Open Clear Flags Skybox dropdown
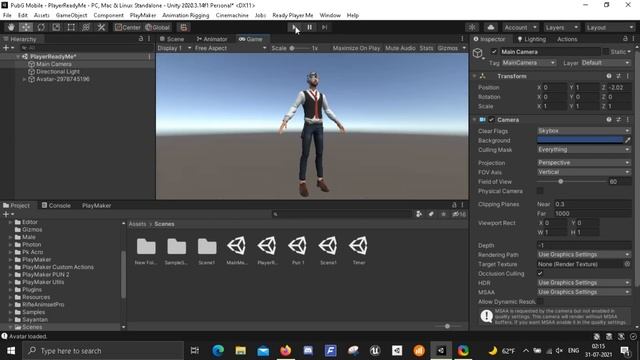The width and height of the screenshot is (640, 360). [x=584, y=131]
